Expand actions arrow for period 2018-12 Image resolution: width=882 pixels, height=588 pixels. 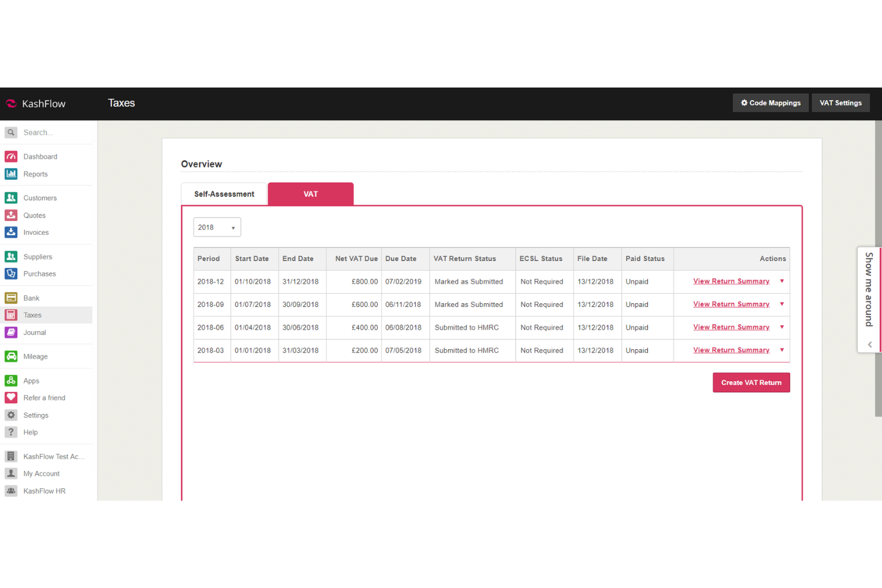pyautogui.click(x=782, y=281)
